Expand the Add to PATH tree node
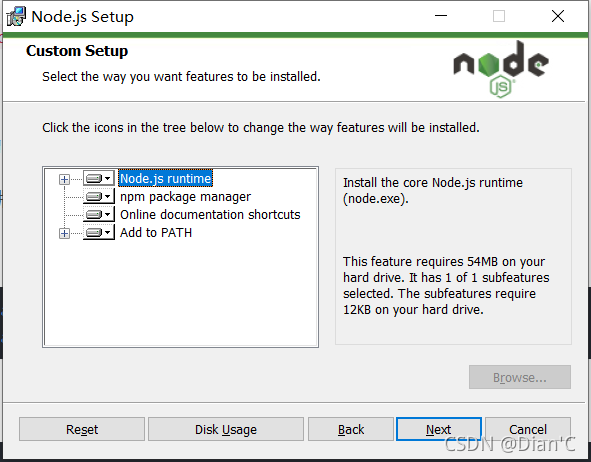This screenshot has width=591, height=462. 64,234
